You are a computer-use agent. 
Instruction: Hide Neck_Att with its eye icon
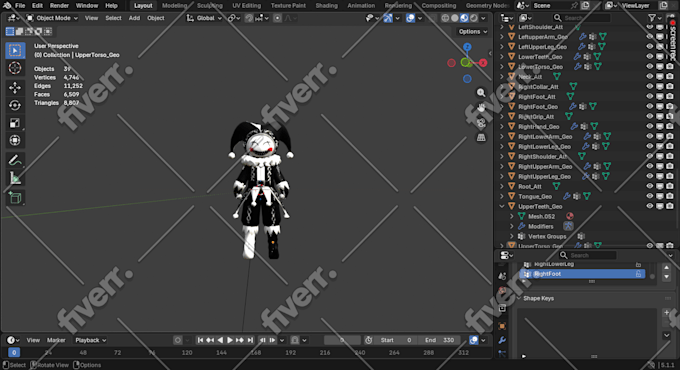[650, 77]
